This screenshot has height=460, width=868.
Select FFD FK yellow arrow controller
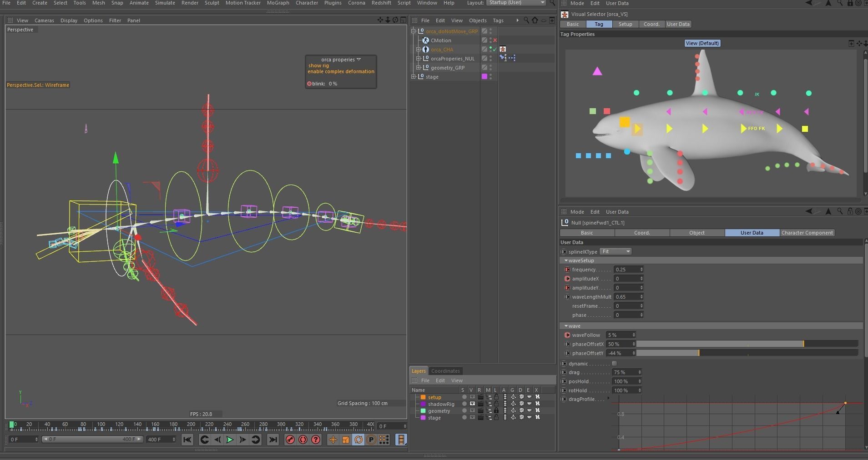tap(743, 129)
